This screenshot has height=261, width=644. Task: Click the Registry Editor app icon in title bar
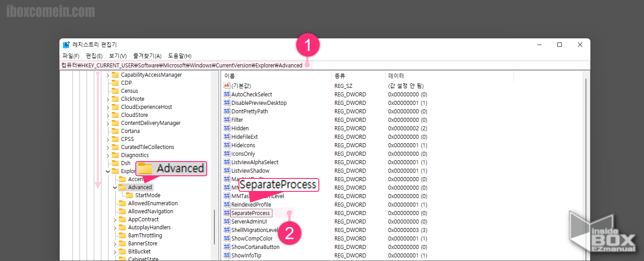[66, 45]
